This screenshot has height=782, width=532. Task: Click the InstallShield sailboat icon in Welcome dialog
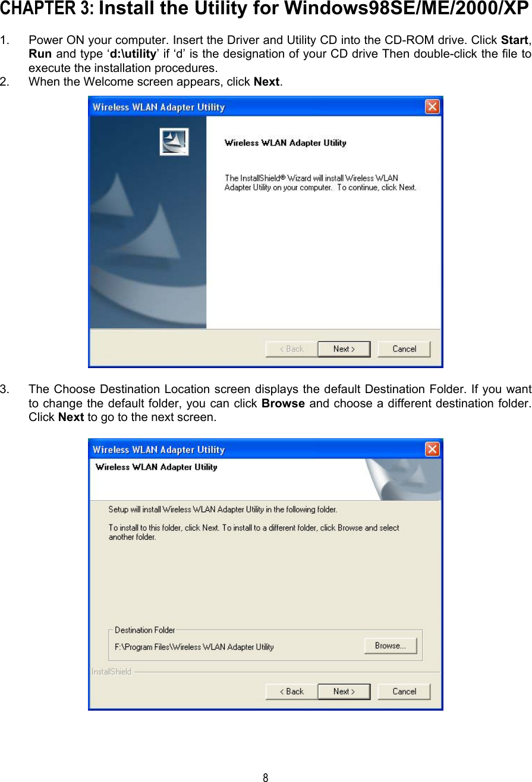174,142
